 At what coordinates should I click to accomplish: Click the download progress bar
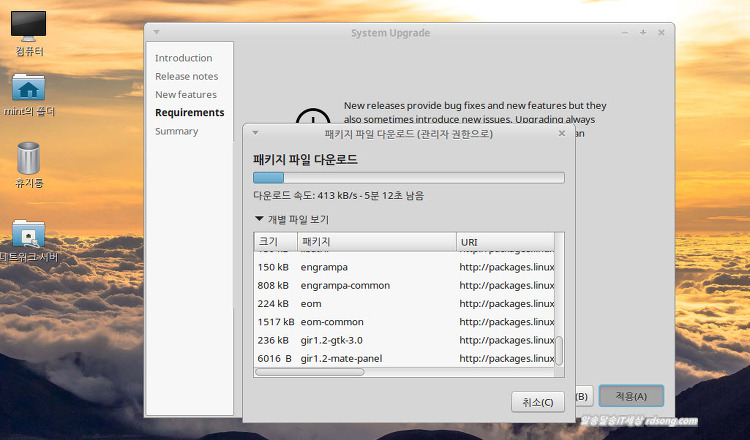408,178
